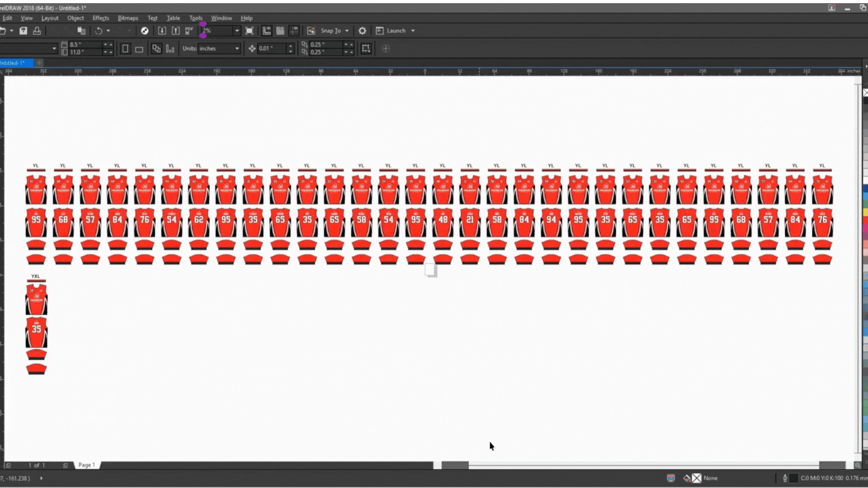Viewport: 868px width, 488px height.
Task: Click the Treat all objects as filled icon
Action: [366, 49]
